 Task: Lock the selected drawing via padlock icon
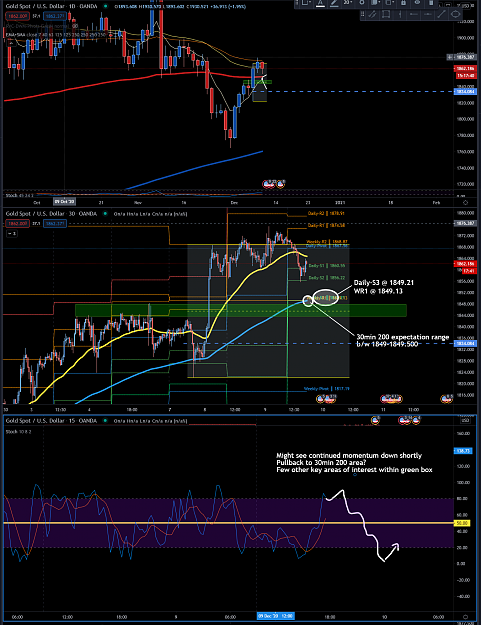point(403,3)
